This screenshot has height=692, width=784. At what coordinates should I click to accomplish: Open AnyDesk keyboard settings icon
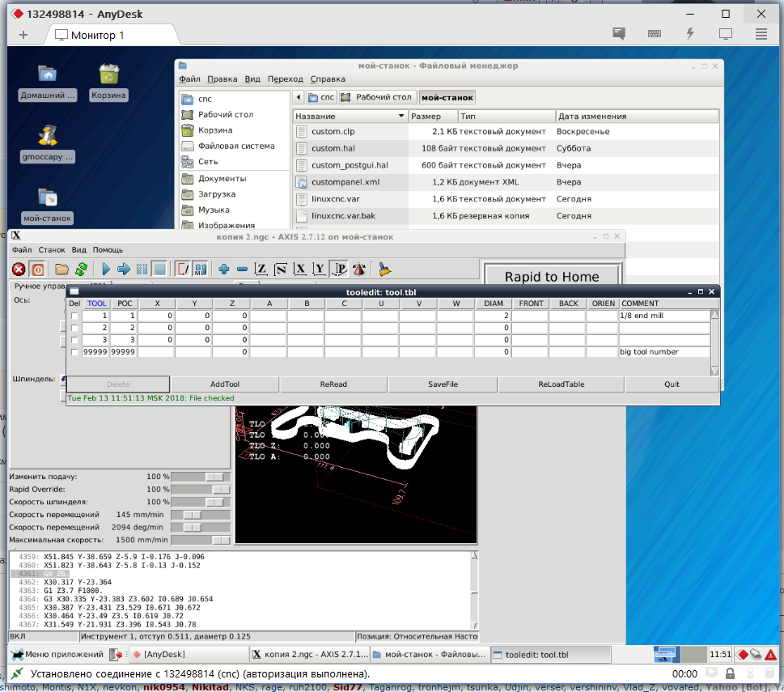[654, 33]
